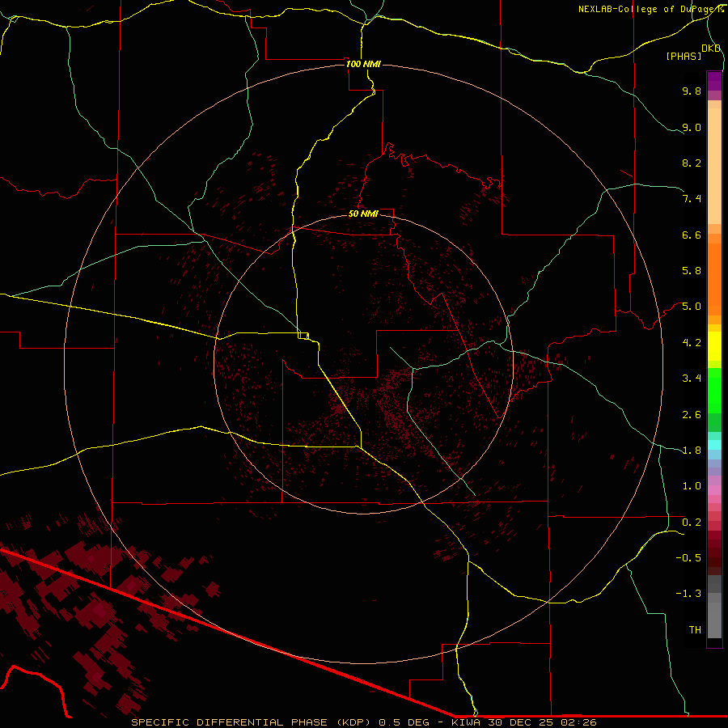
Task: Select the [PHAS] legend label
Action: tap(684, 56)
